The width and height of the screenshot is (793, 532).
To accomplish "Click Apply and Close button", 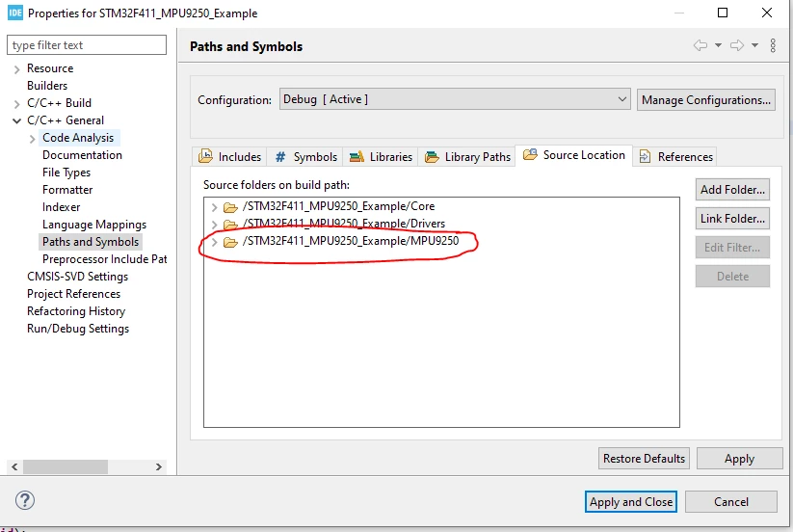I will [631, 502].
